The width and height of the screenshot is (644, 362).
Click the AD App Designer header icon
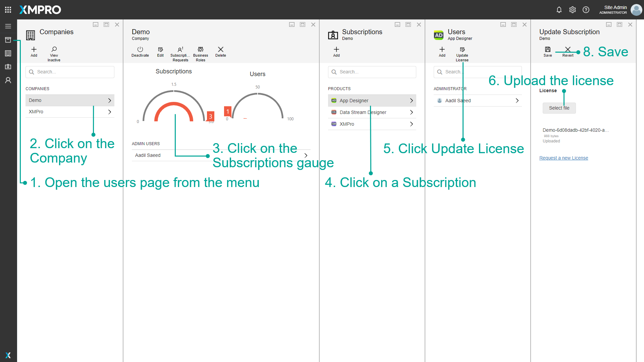(x=439, y=35)
